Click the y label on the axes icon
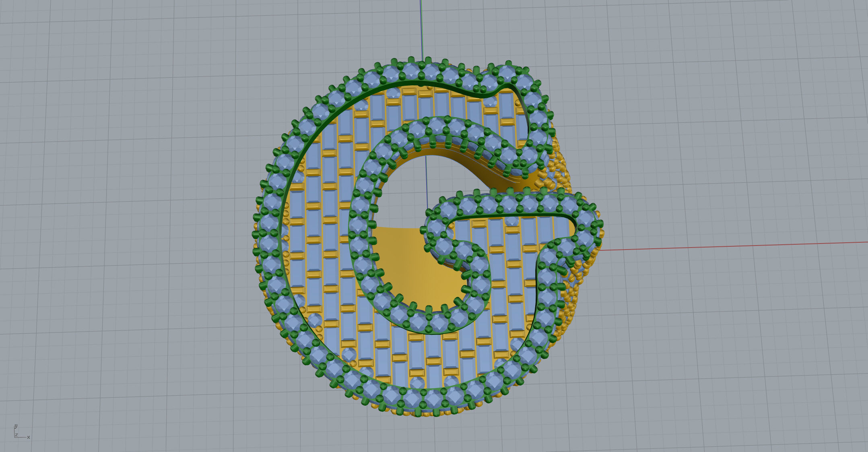The height and width of the screenshot is (452, 868). pos(16,425)
